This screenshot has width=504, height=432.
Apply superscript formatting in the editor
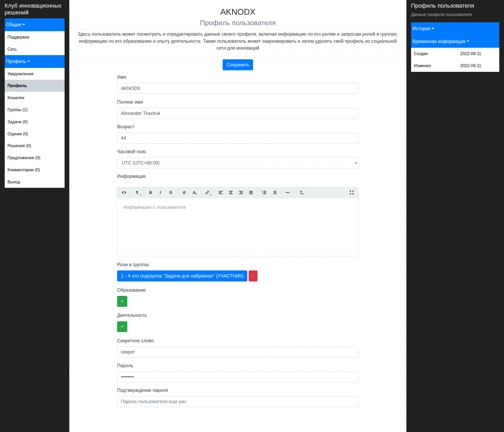pos(184,193)
